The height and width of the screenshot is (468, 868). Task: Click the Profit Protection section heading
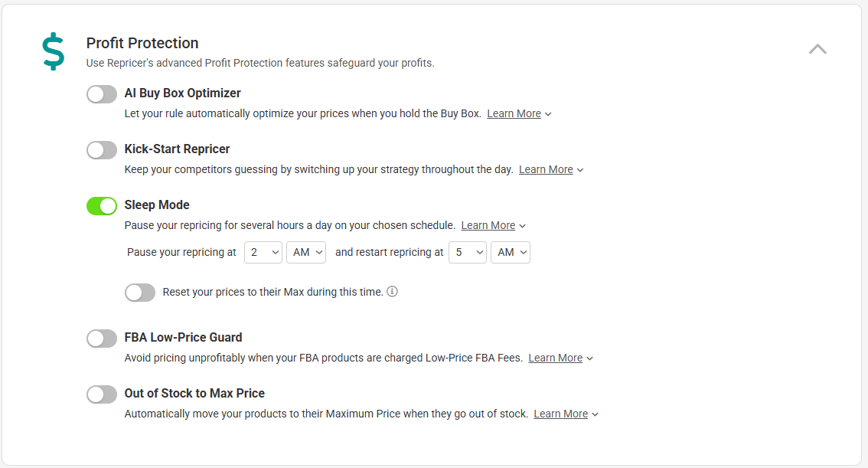coord(142,43)
